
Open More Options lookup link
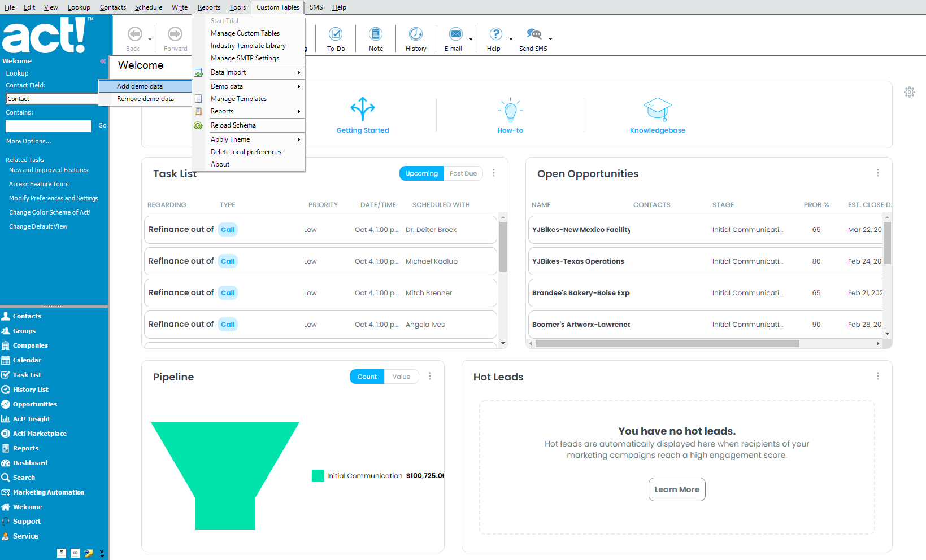tap(28, 141)
